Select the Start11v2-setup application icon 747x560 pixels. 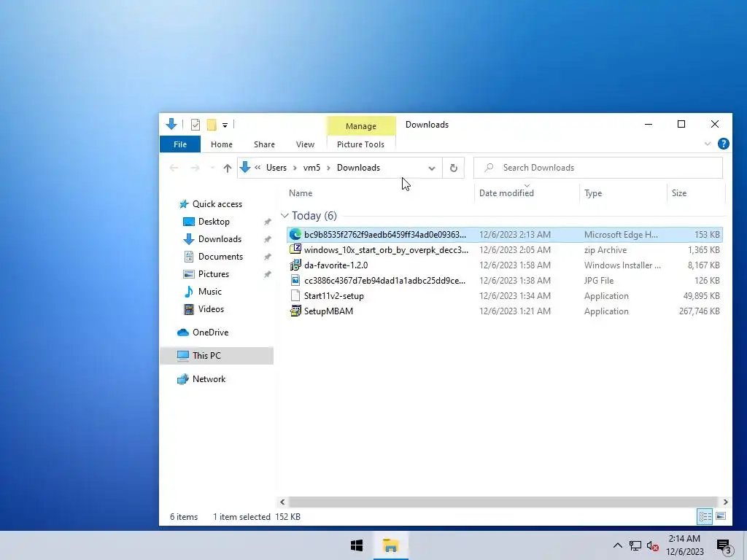tap(295, 296)
